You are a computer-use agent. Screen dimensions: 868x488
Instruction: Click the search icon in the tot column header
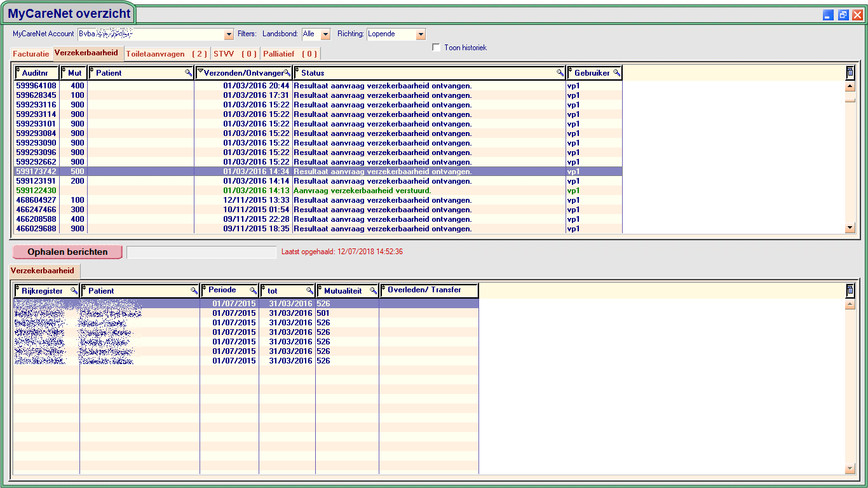pyautogui.click(x=309, y=290)
